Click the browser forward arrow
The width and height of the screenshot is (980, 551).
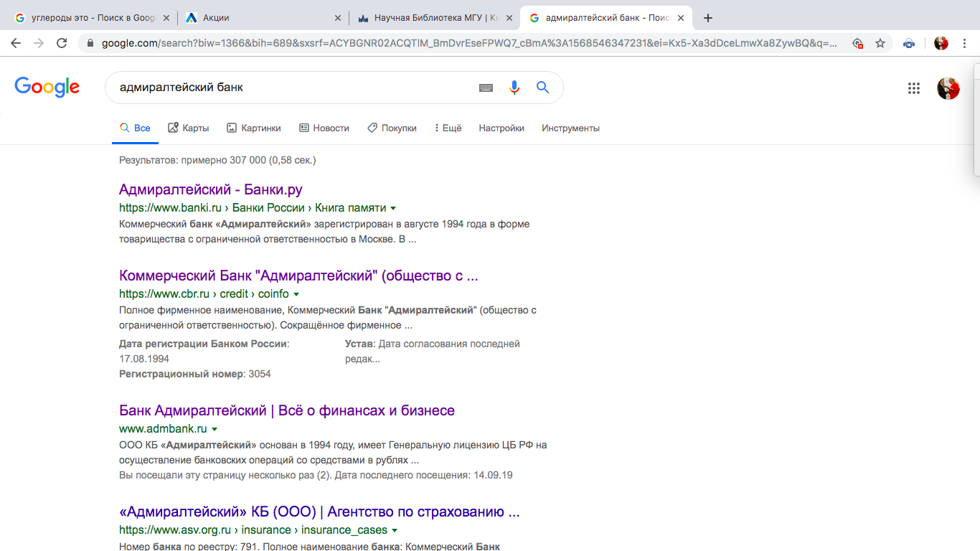39,43
